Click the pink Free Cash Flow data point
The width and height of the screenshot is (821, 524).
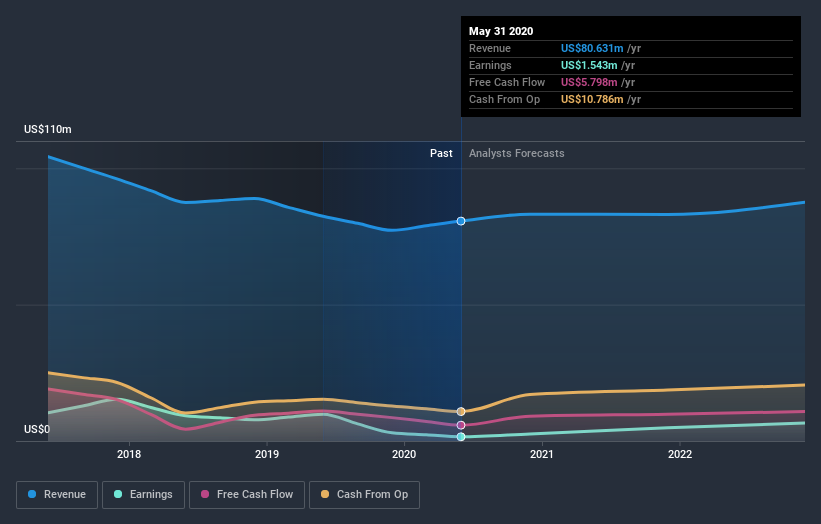[x=461, y=425]
